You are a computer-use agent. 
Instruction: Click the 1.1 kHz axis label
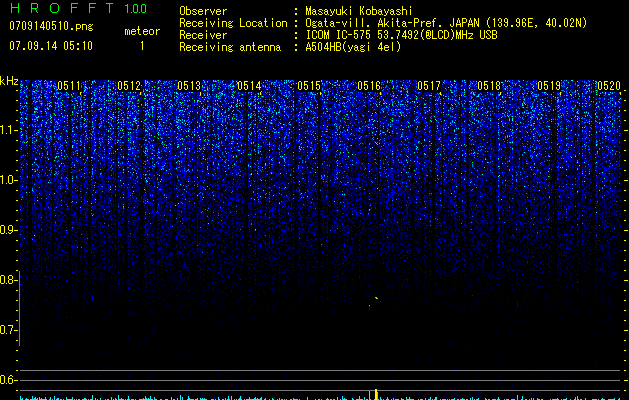click(8, 130)
